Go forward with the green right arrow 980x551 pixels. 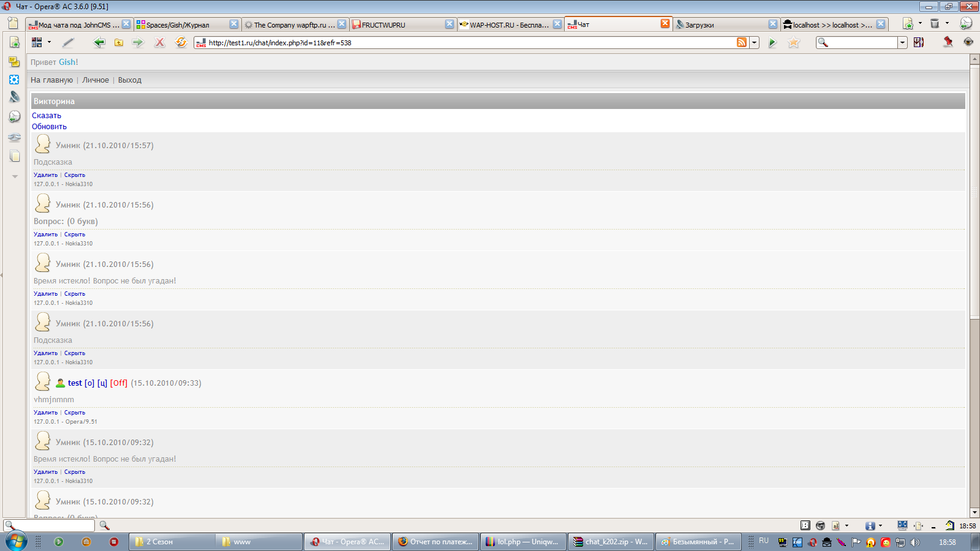pyautogui.click(x=138, y=42)
